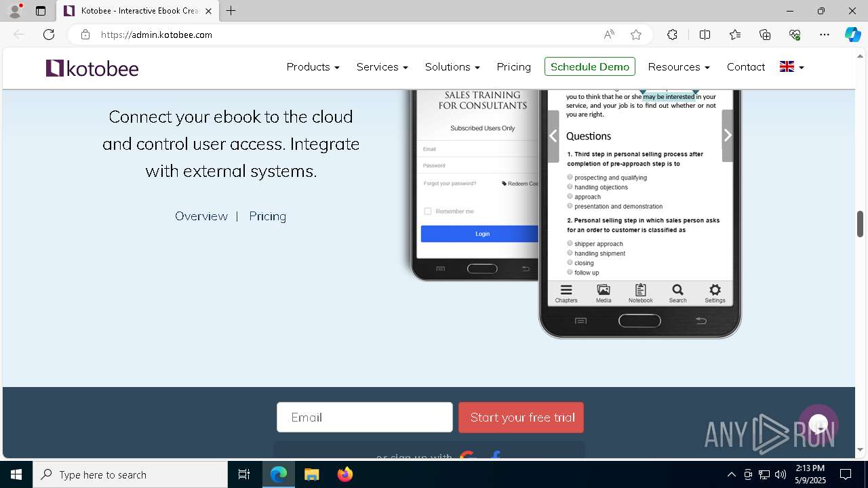Open the Settings gear in phone mockup
The height and width of the screenshot is (488, 868).
coord(715,293)
